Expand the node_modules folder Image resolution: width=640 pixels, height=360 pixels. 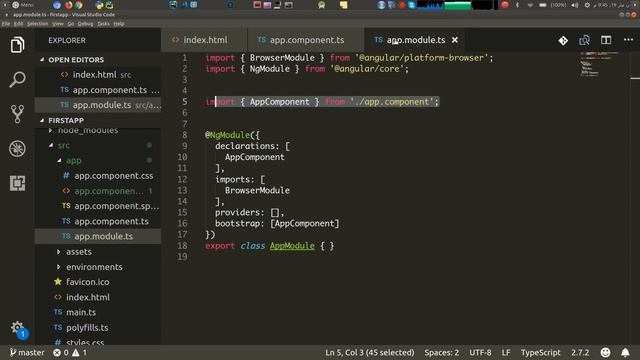(x=88, y=131)
